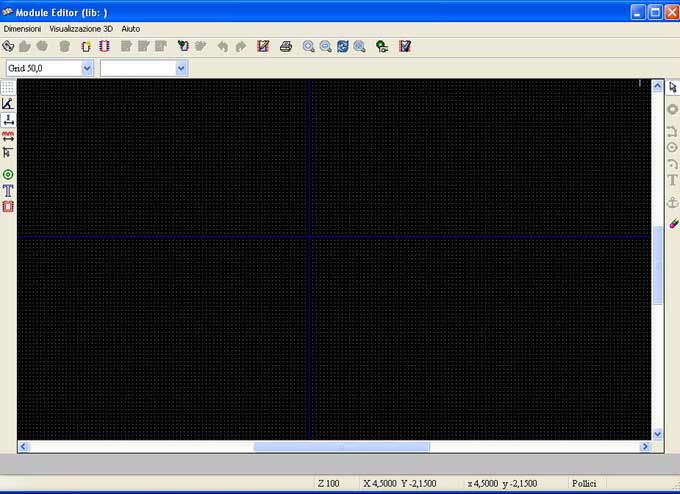Open the Aiuto menu
Image resolution: width=680 pixels, height=494 pixels.
131,29
